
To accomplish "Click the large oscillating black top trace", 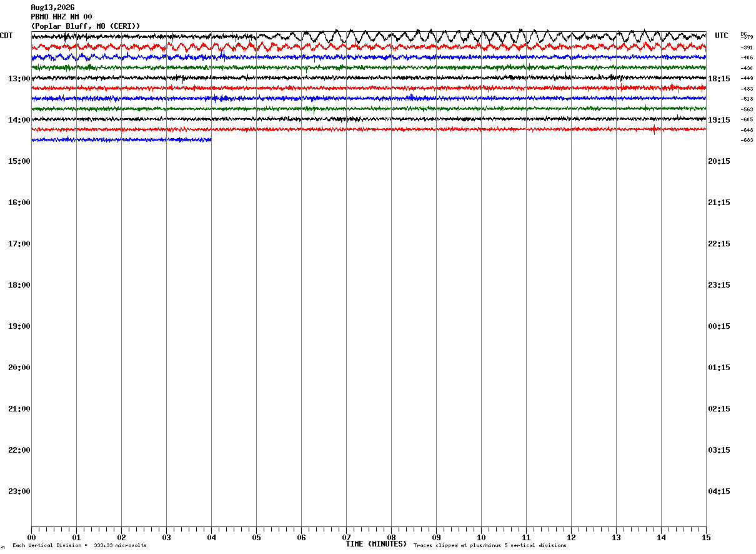I will tap(369, 37).
